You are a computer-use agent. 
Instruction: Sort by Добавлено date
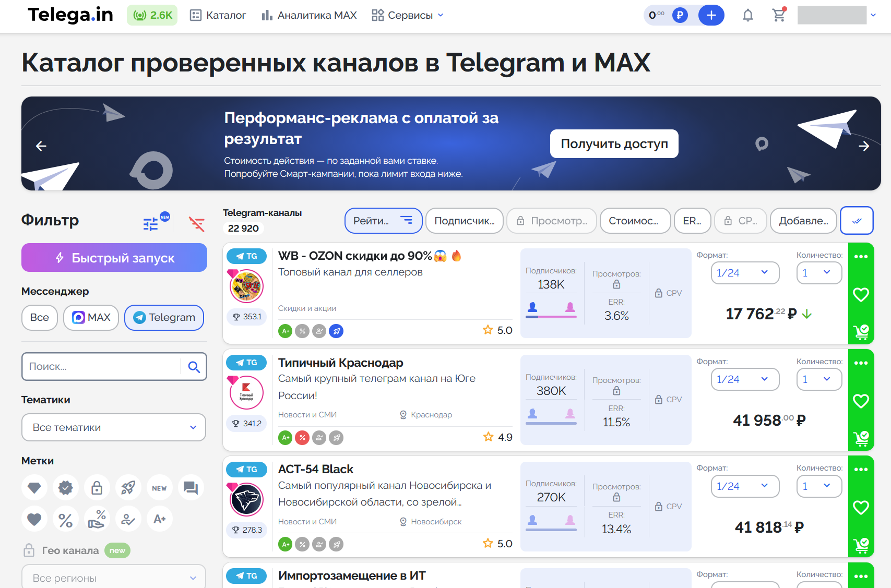coord(803,221)
